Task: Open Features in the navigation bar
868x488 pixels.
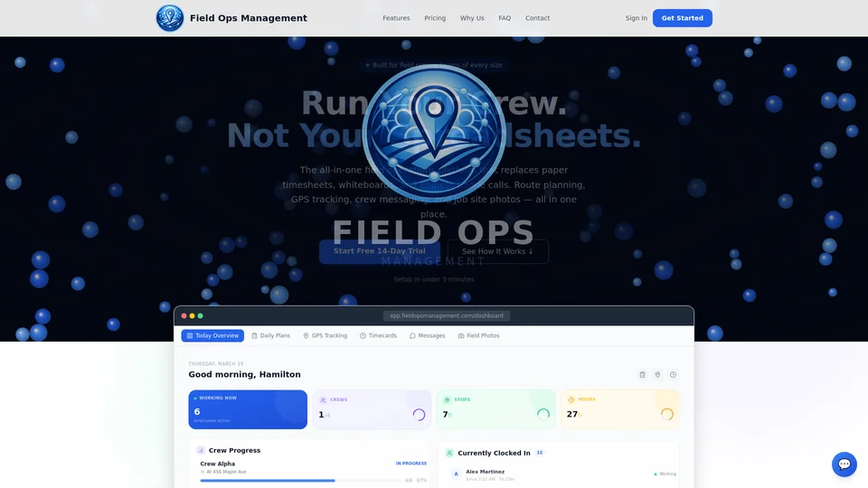Action: coord(396,18)
